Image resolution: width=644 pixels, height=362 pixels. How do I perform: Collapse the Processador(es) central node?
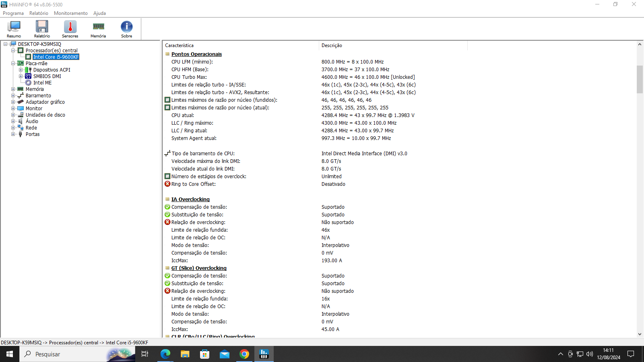click(x=13, y=51)
